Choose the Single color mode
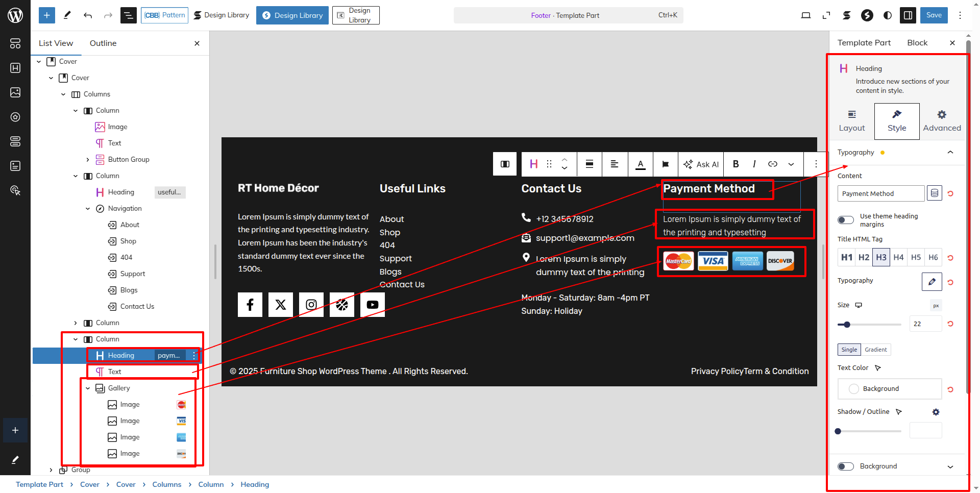The width and height of the screenshot is (980, 493). 849,350
